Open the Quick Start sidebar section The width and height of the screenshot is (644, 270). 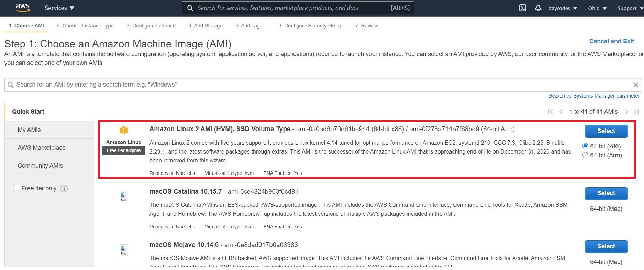pos(28,112)
